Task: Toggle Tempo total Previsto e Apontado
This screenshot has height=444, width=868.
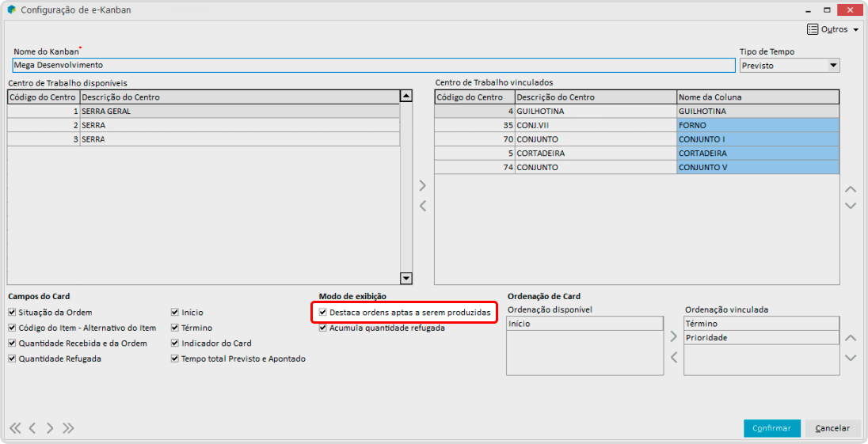Action: (x=175, y=359)
